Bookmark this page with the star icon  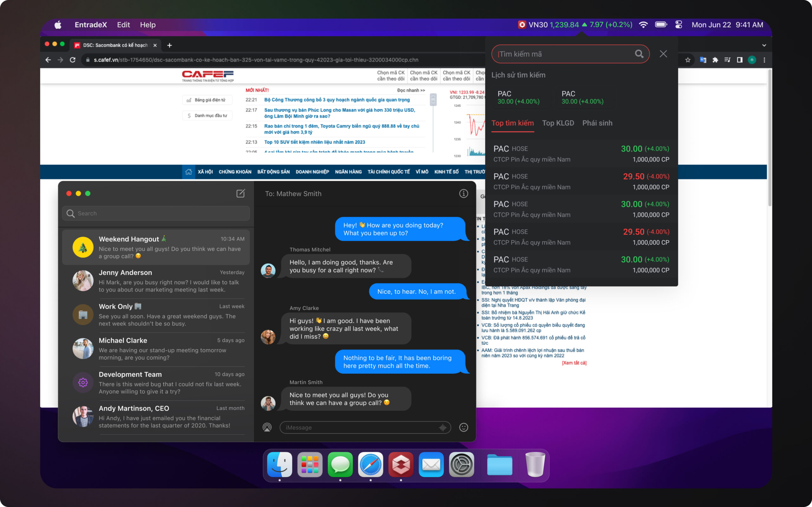(688, 60)
